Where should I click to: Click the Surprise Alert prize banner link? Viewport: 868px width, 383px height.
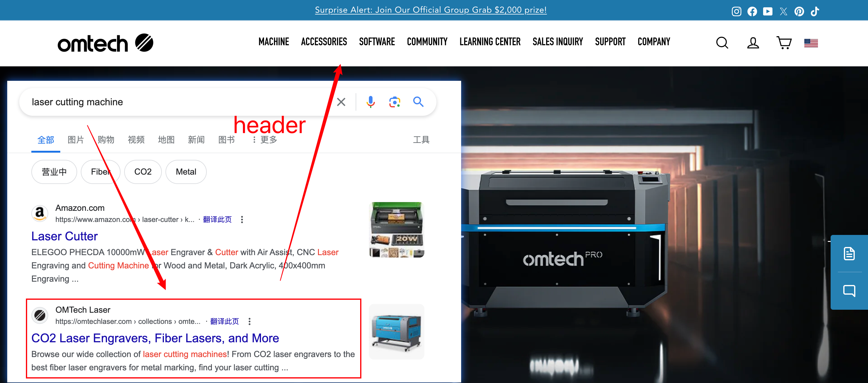(431, 10)
